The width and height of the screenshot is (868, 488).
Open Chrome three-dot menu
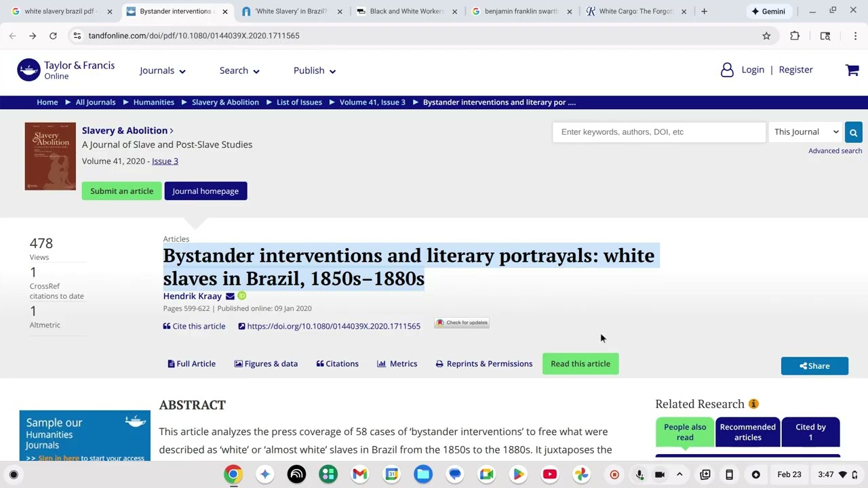(x=855, y=35)
